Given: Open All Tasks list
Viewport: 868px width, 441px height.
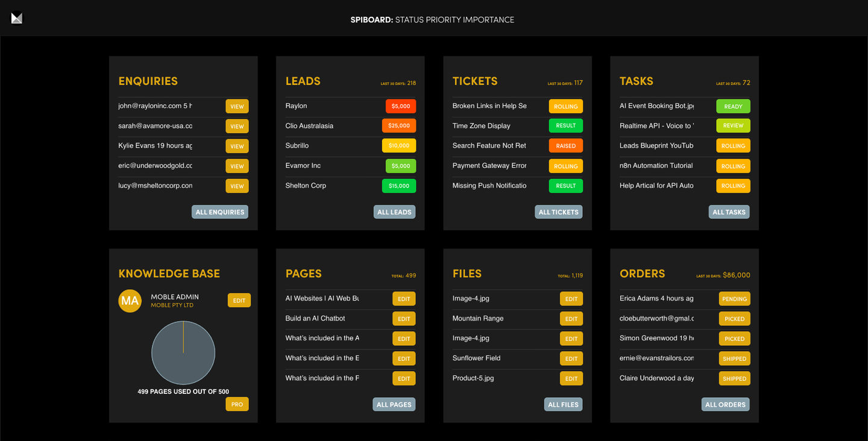Looking at the screenshot, I should [729, 212].
